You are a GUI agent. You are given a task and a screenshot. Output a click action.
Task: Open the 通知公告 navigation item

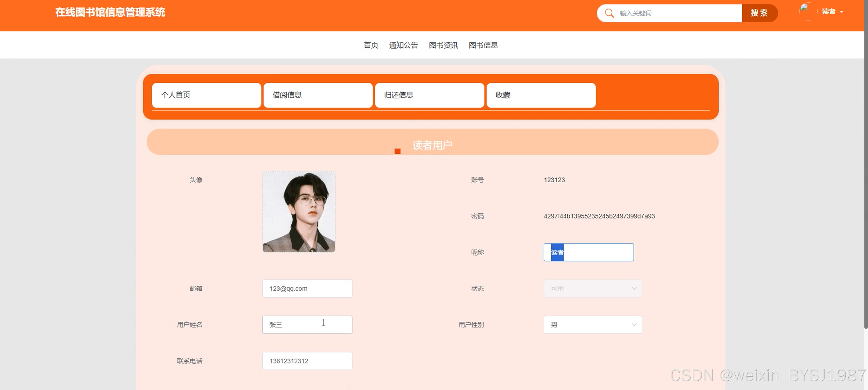pos(403,45)
